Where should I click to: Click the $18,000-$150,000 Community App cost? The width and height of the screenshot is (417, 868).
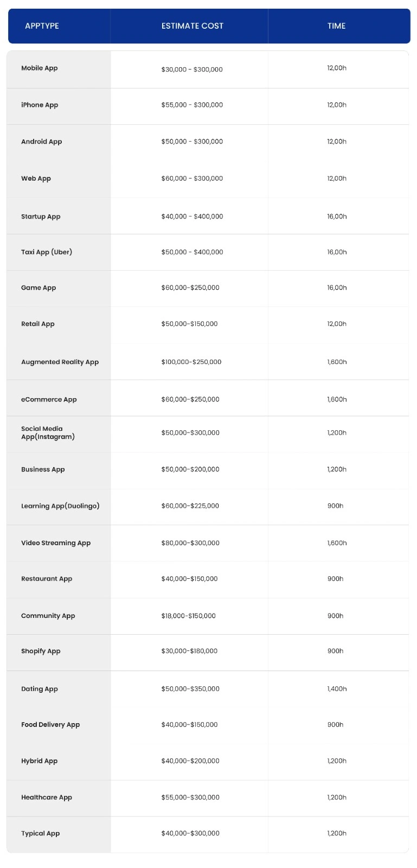pyautogui.click(x=188, y=616)
